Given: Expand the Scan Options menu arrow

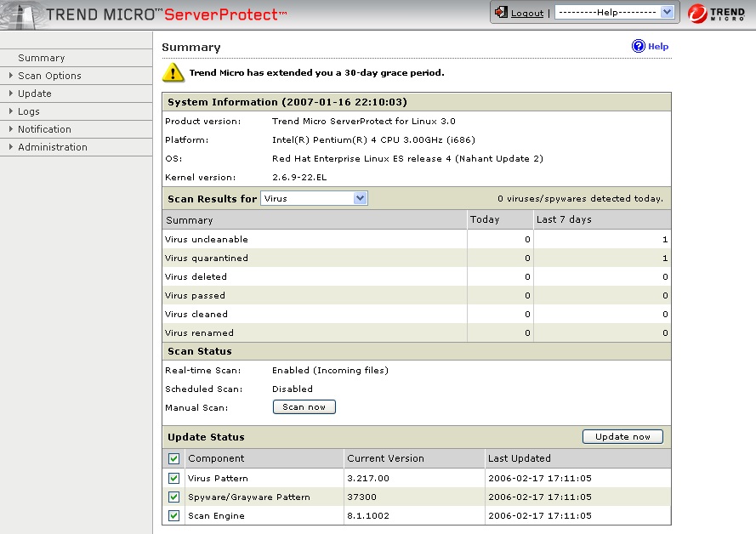Looking at the screenshot, I should [11, 76].
